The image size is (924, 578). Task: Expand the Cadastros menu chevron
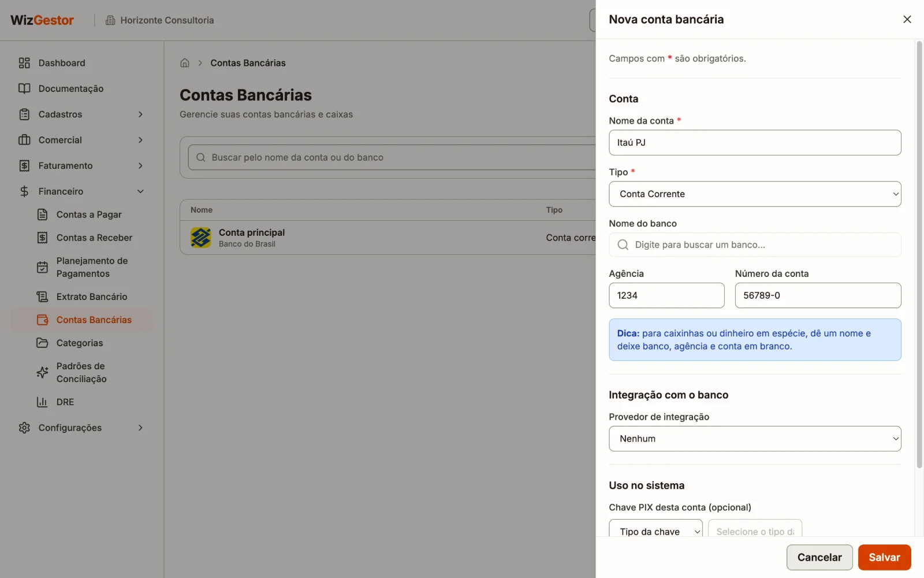(140, 114)
